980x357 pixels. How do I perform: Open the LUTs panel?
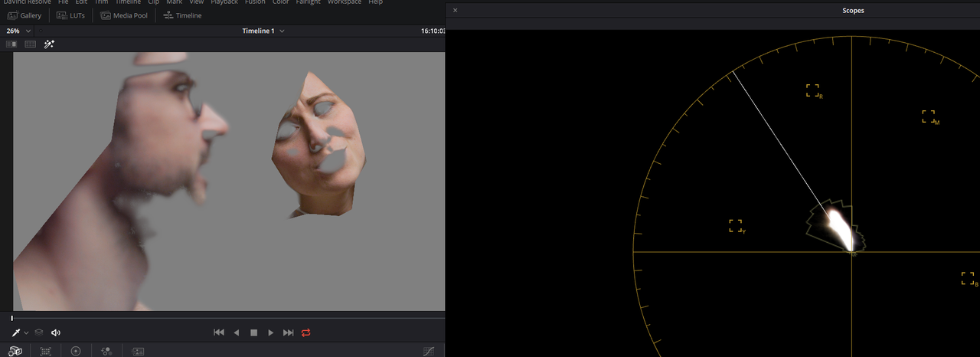70,15
